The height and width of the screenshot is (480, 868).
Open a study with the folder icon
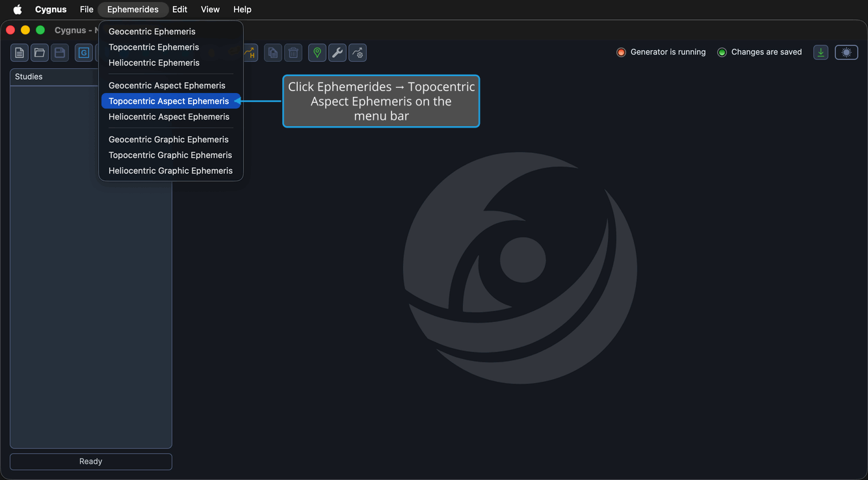40,53
